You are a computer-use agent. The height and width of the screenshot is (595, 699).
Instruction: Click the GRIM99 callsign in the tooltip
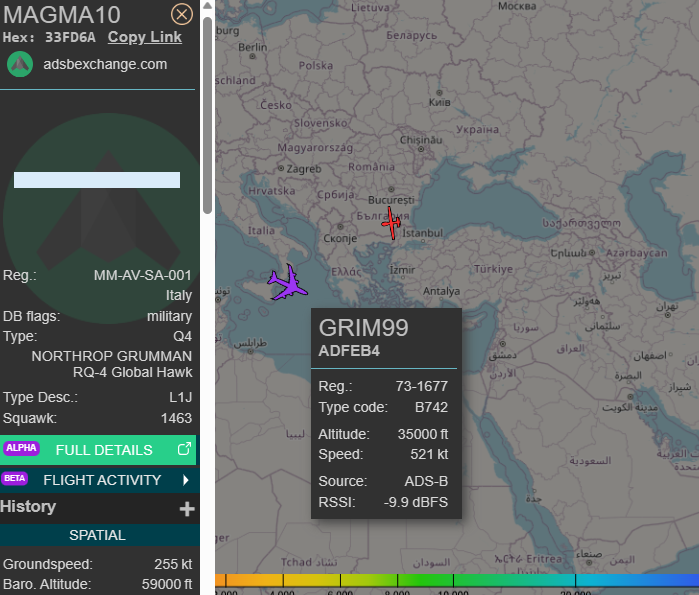click(363, 328)
